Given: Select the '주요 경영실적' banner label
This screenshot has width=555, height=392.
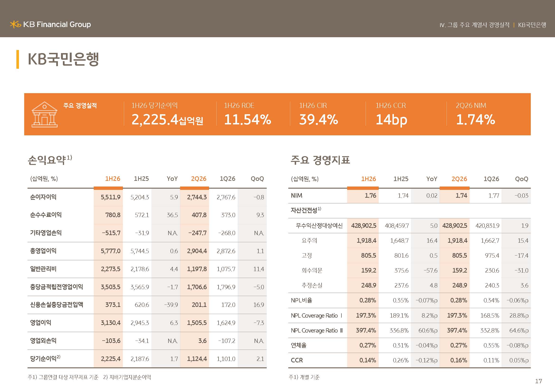Looking at the screenshot, I should [80, 105].
